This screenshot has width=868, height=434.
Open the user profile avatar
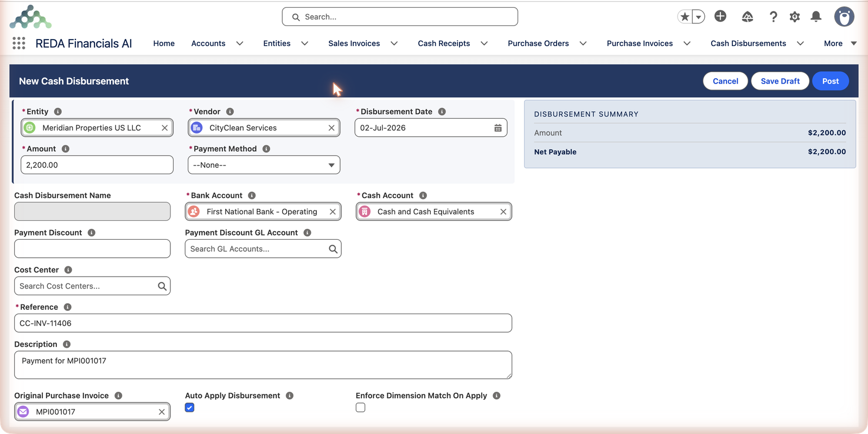click(844, 17)
